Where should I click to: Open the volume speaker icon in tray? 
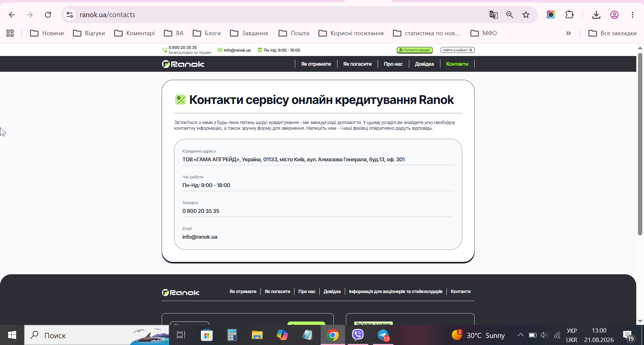coord(544,335)
